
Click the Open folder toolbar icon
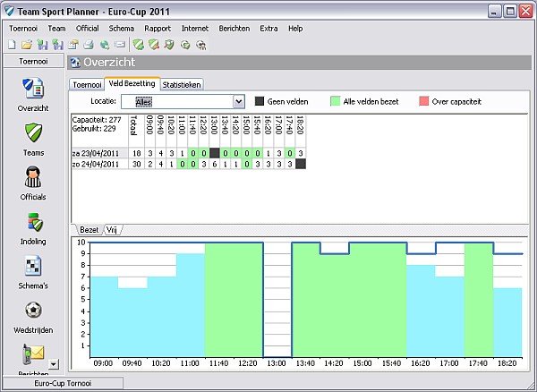pyautogui.click(x=27, y=45)
